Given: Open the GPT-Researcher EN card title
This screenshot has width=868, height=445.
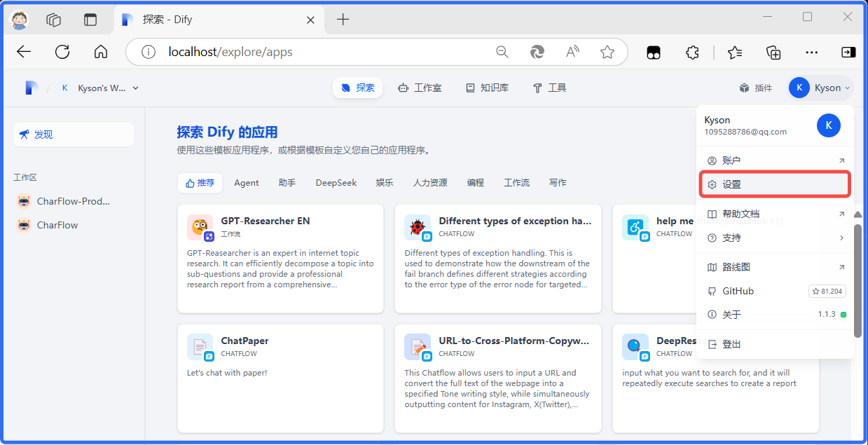Looking at the screenshot, I should click(266, 221).
